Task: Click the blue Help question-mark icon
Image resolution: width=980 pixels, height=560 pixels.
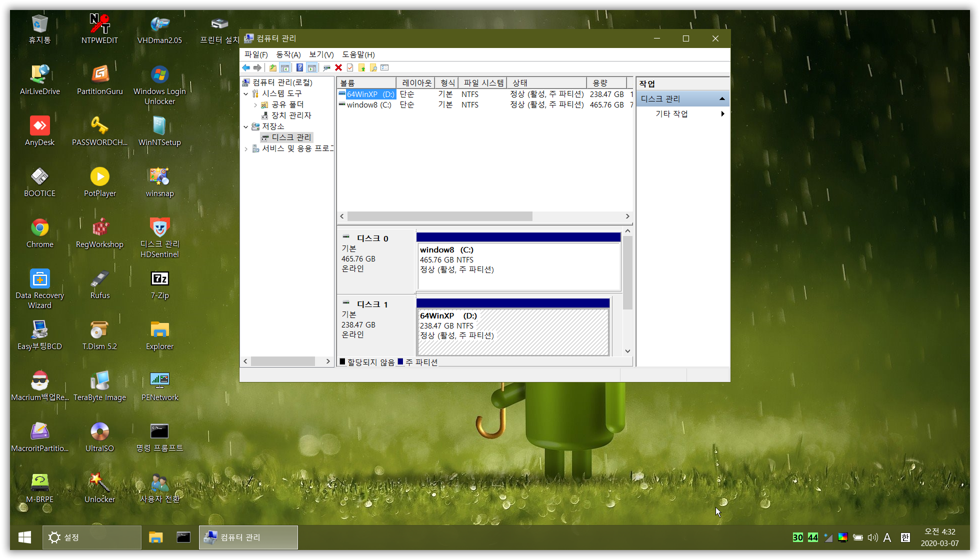Action: pos(299,67)
